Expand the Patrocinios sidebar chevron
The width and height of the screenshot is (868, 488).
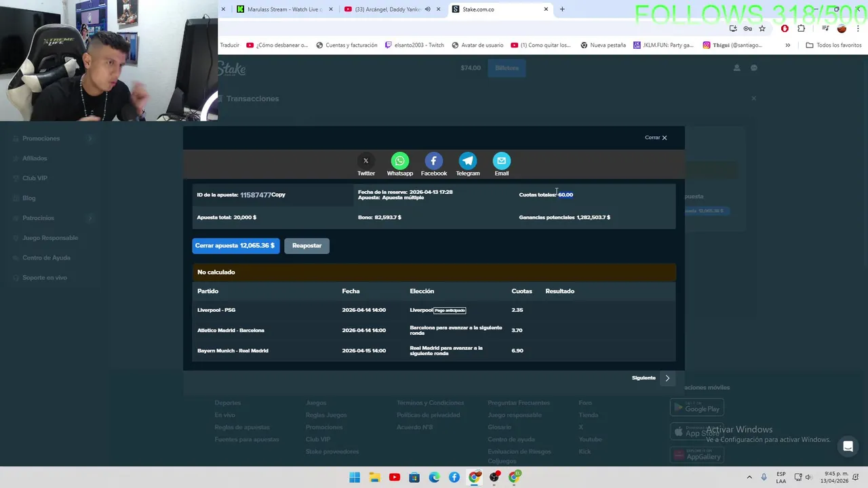coord(90,218)
